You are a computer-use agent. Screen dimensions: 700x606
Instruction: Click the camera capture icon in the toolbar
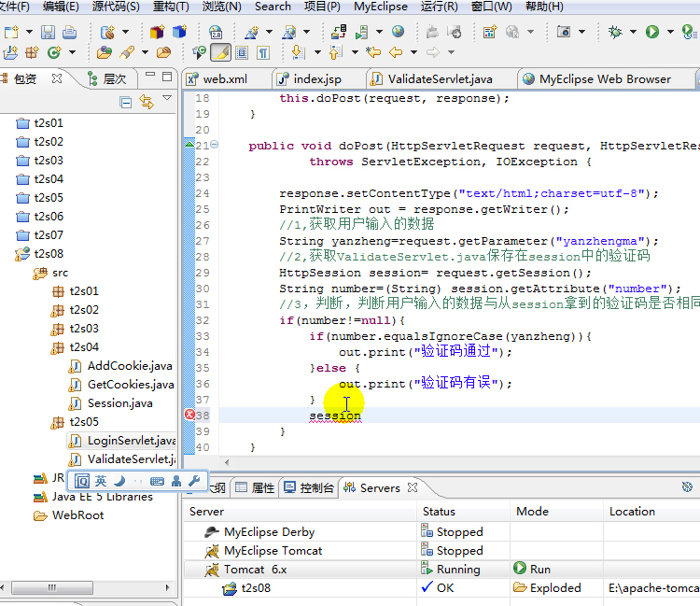click(564, 32)
